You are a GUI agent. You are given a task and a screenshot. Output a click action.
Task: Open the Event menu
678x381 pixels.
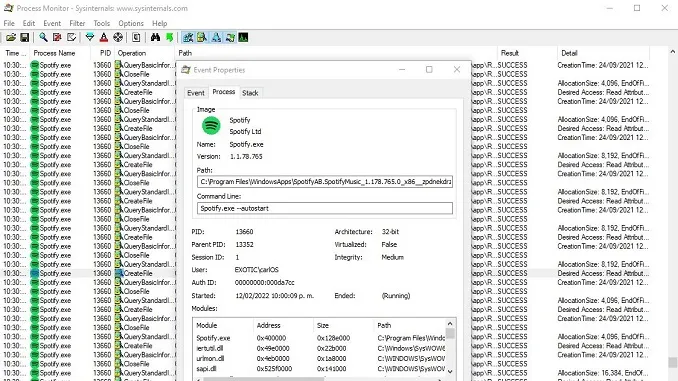(x=52, y=23)
